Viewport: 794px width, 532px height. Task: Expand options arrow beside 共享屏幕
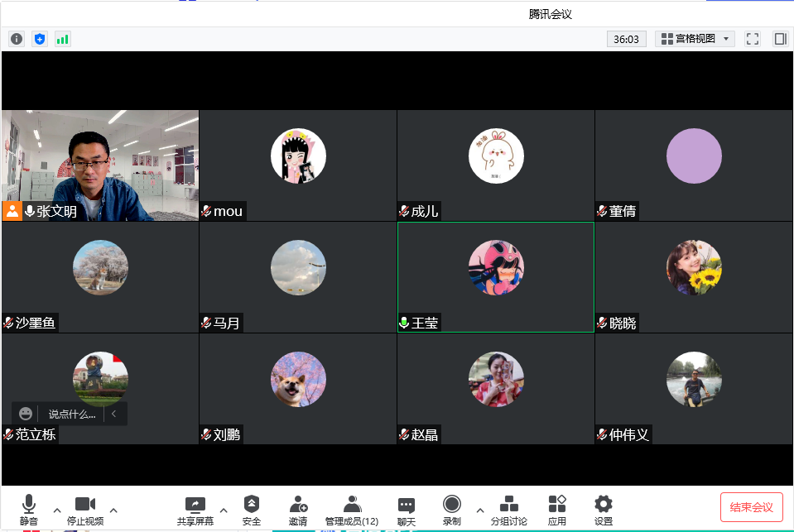pyautogui.click(x=224, y=510)
